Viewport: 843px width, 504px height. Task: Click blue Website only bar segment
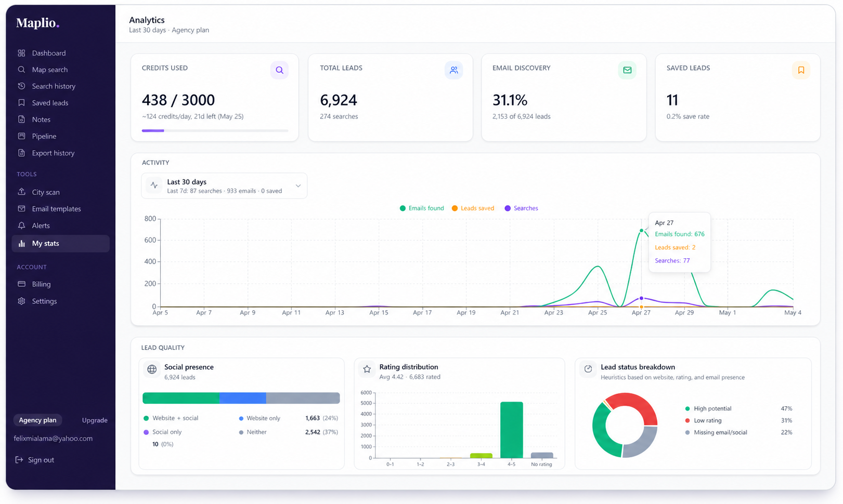click(x=242, y=398)
